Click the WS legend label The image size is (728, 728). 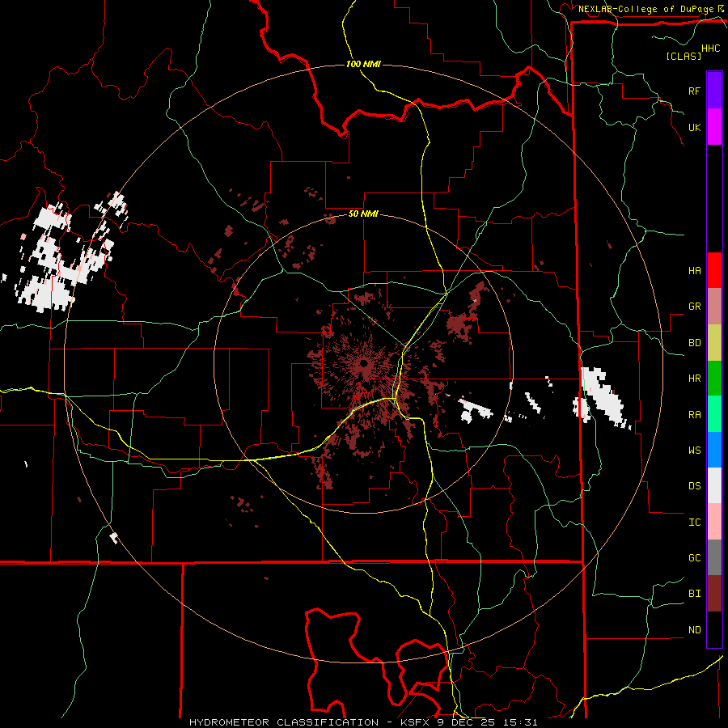point(694,451)
